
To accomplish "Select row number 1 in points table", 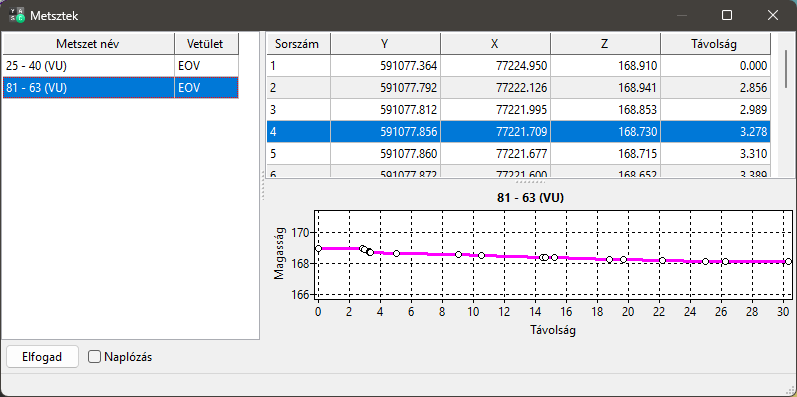I will tap(299, 66).
